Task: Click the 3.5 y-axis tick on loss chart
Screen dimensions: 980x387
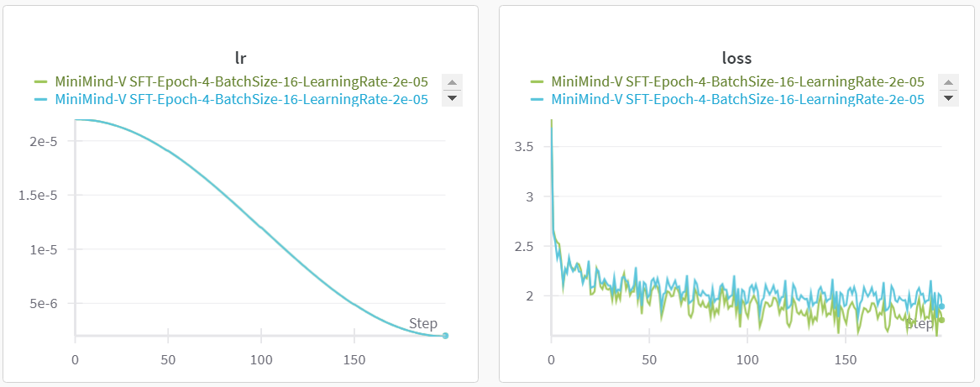Action: (524, 147)
